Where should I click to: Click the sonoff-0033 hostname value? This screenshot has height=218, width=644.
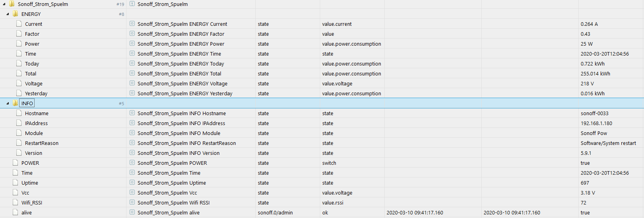click(x=595, y=113)
